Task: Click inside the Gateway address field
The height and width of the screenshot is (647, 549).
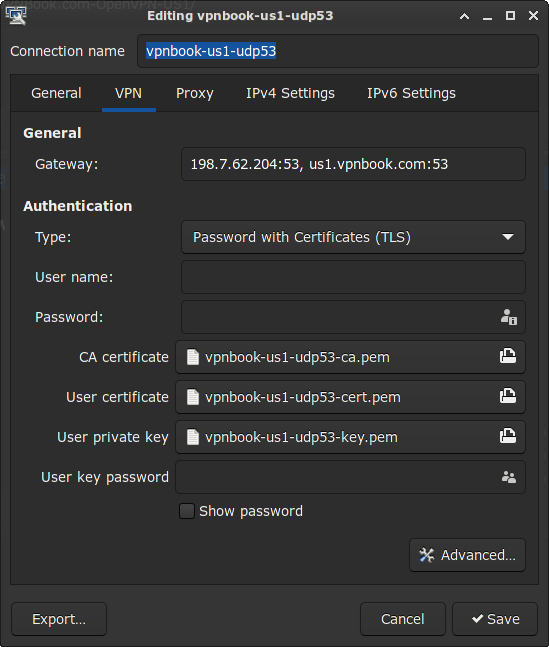Action: pos(353,164)
